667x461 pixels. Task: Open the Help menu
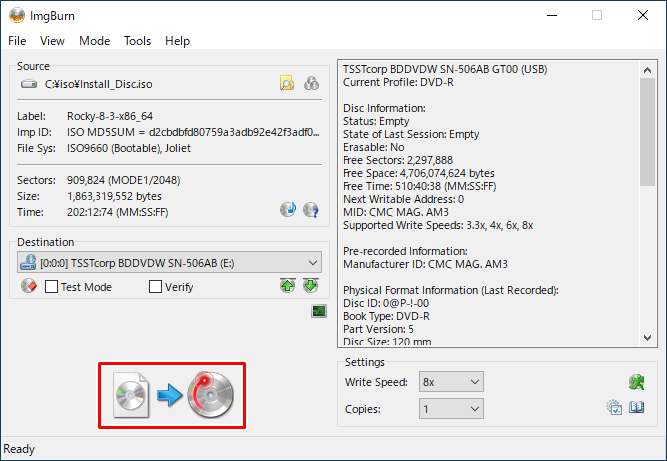point(177,41)
